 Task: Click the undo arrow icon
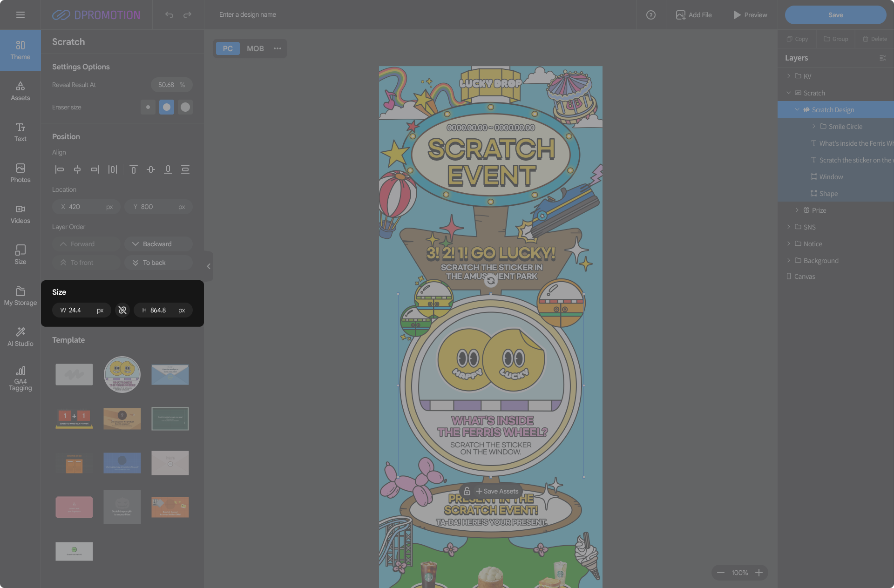click(x=169, y=15)
